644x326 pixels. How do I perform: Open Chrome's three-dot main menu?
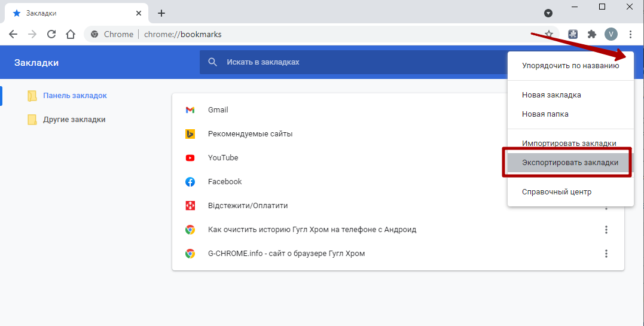tap(630, 34)
